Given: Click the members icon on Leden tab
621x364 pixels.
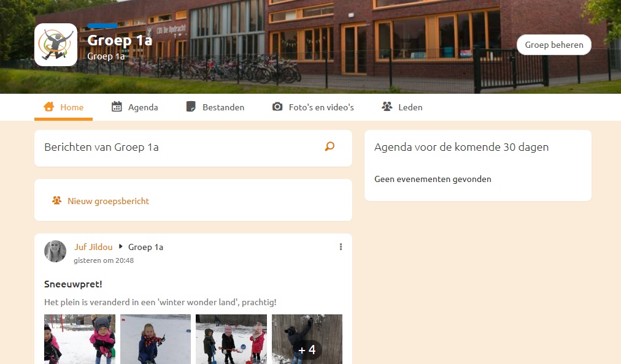Looking at the screenshot, I should tap(387, 107).
